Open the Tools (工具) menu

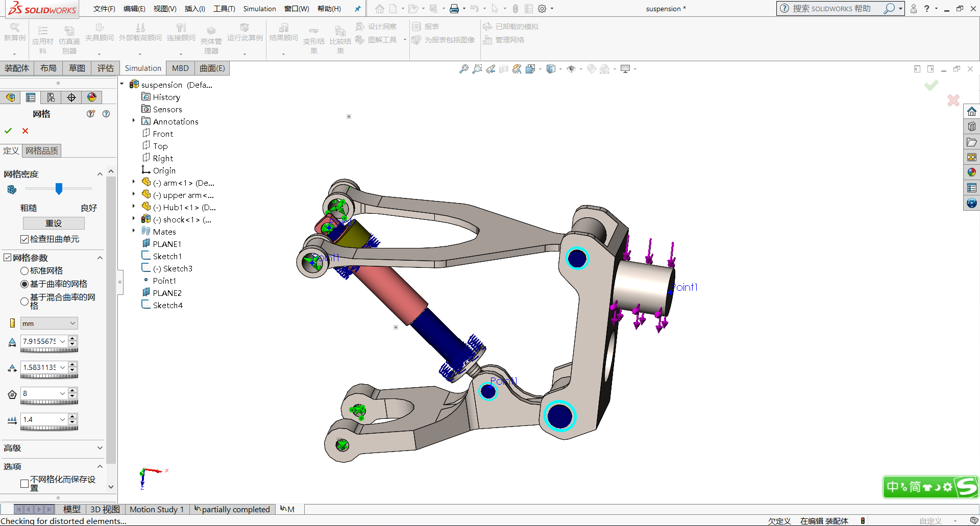pyautogui.click(x=224, y=9)
